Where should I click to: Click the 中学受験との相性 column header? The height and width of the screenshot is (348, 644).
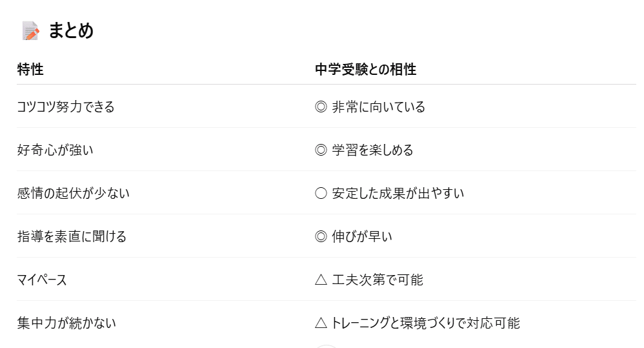point(365,69)
